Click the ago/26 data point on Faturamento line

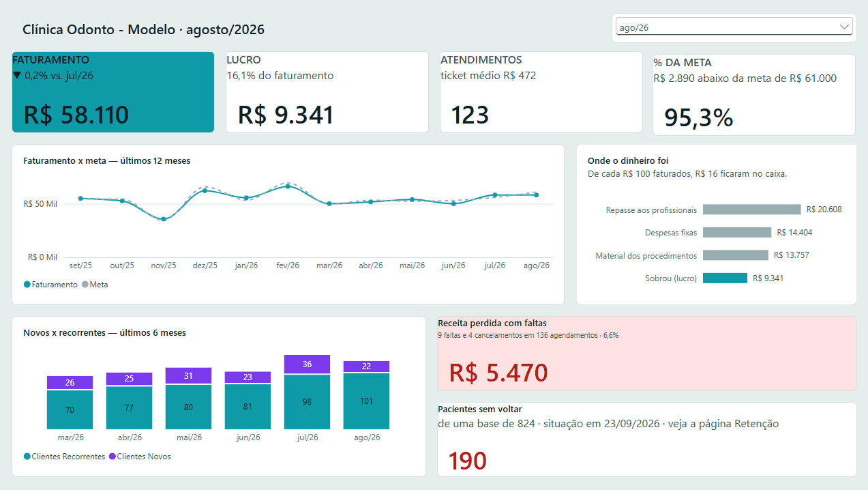coord(537,195)
